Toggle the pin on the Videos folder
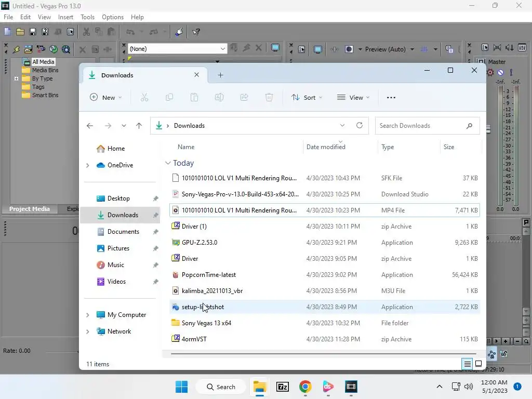Screen dimensions: 532x399 [x=155, y=282]
